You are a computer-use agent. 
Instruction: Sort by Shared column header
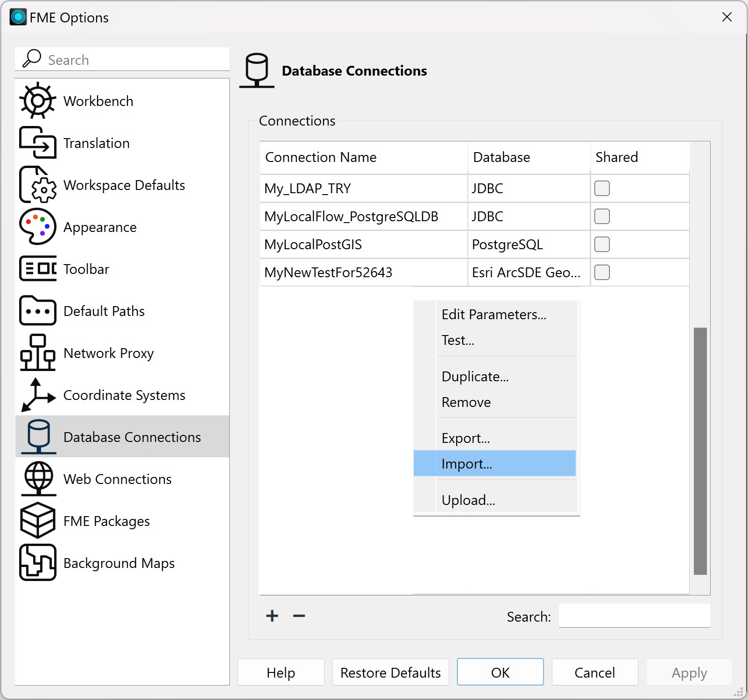tap(640, 157)
